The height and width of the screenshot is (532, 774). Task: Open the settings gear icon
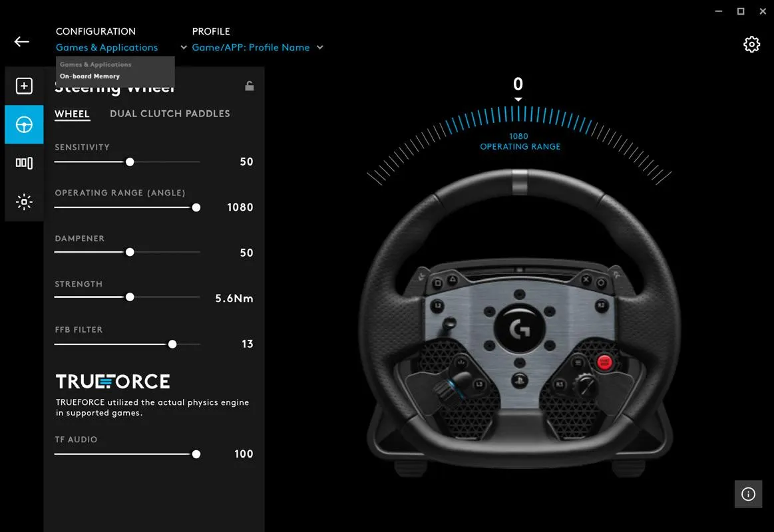point(751,45)
